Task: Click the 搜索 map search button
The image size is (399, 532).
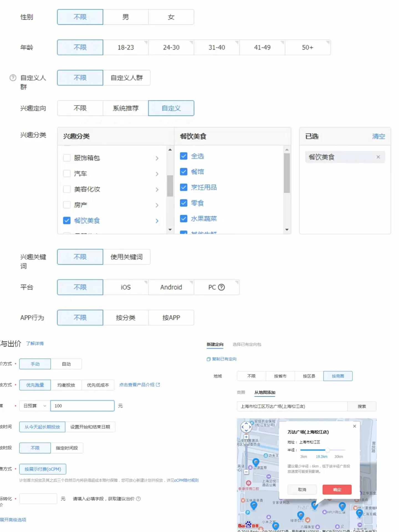Action: (x=362, y=406)
